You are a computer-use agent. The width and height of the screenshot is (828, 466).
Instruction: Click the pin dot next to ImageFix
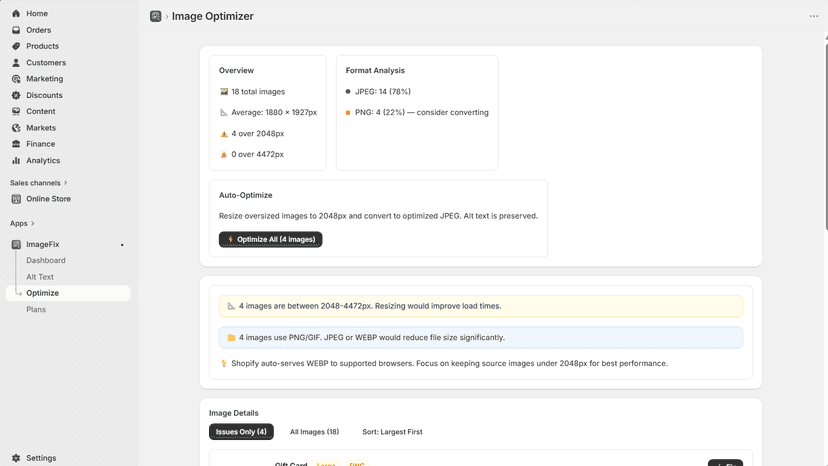click(122, 245)
